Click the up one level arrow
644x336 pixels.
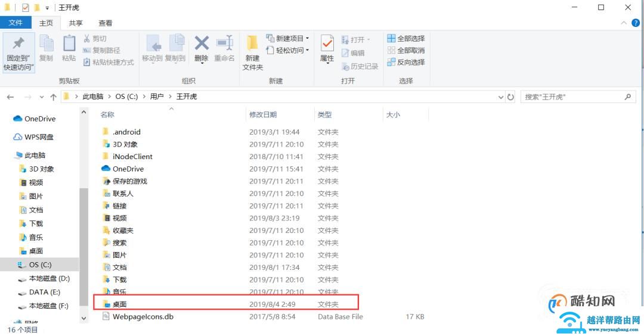(54, 97)
